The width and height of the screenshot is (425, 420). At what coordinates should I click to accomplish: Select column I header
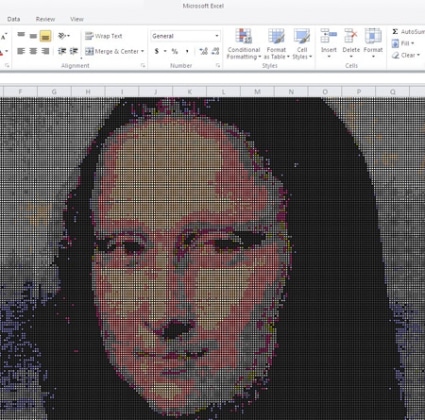coord(122,92)
